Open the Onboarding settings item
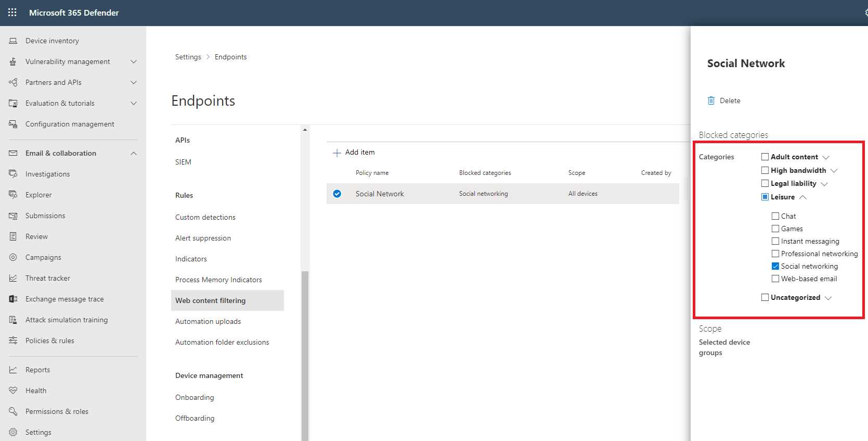 195,397
